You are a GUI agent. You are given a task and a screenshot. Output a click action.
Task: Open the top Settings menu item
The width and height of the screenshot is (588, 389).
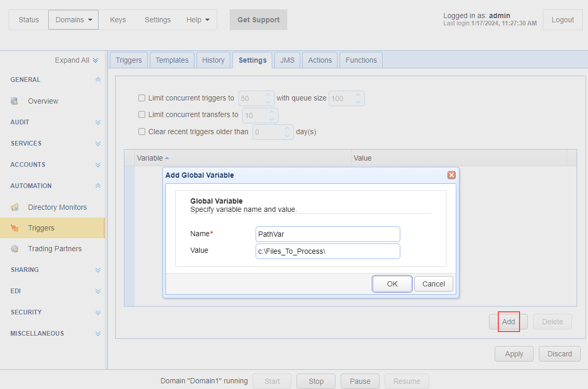[x=158, y=20]
